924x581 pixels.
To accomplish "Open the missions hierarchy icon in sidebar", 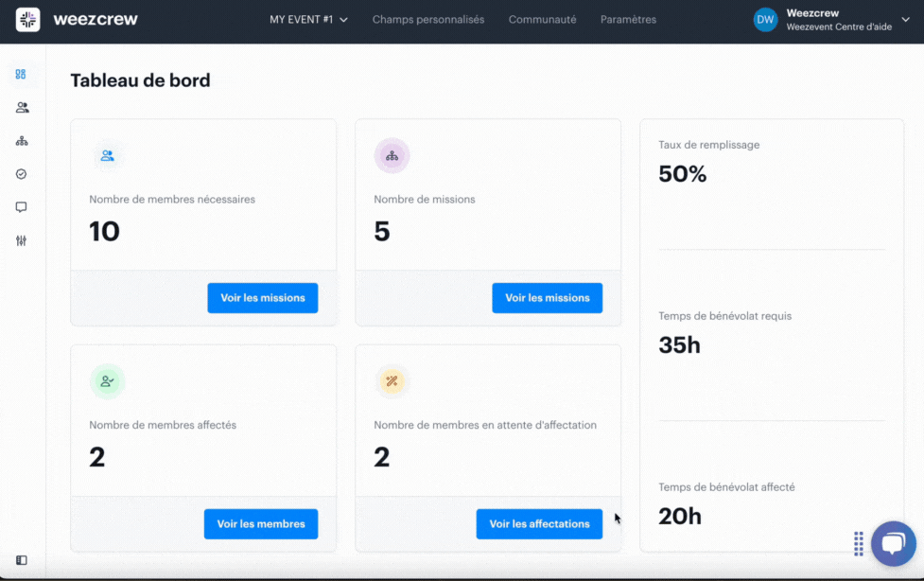I will click(x=22, y=141).
